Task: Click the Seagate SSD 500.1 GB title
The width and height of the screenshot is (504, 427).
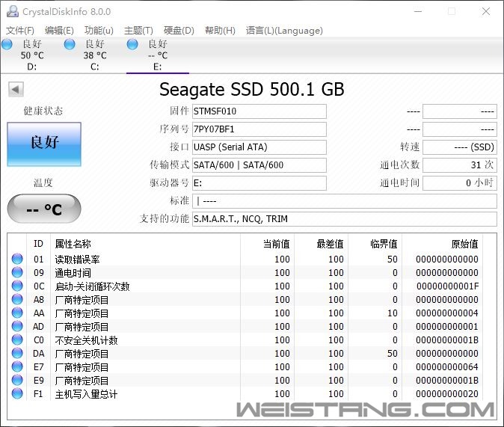Action: click(x=252, y=90)
